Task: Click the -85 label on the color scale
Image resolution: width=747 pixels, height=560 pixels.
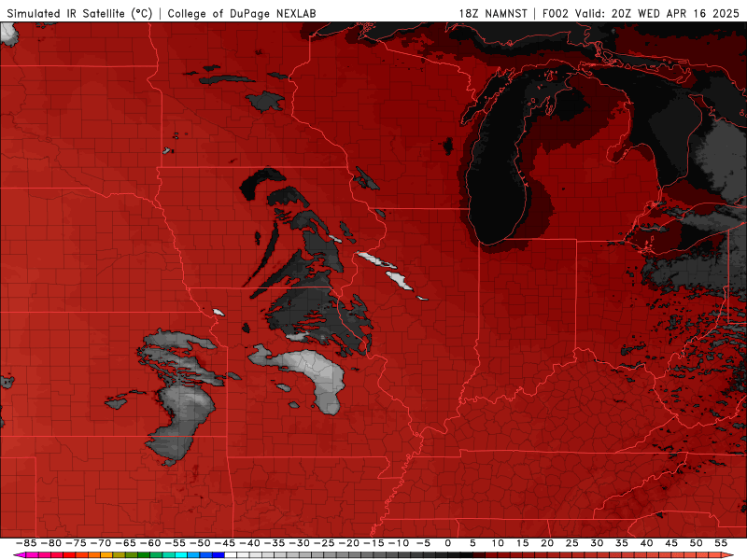Action: coord(26,543)
